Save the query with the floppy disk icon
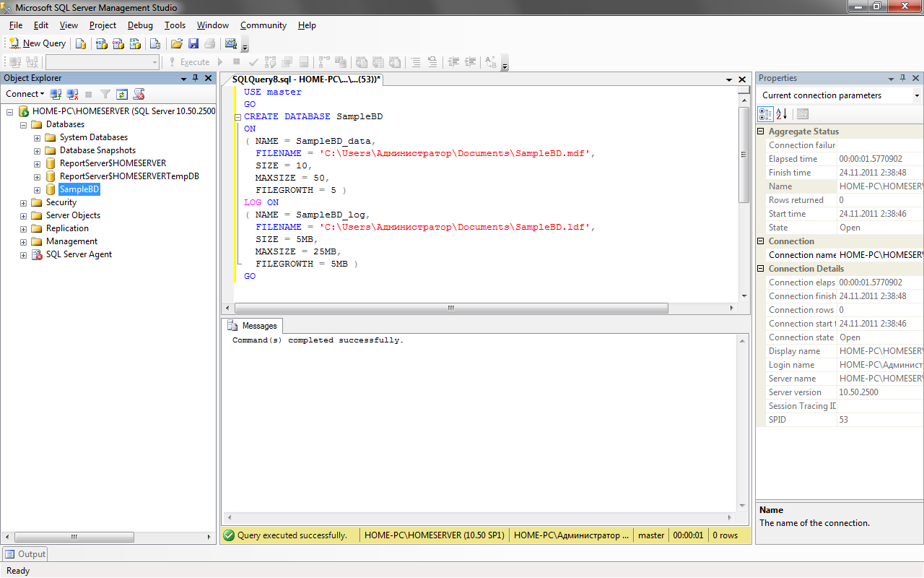Viewport: 924px width, 578px height. click(x=193, y=43)
